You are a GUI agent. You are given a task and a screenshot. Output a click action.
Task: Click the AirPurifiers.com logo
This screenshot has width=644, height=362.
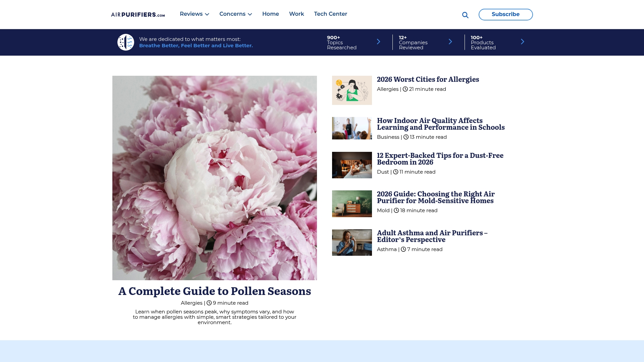[138, 14]
